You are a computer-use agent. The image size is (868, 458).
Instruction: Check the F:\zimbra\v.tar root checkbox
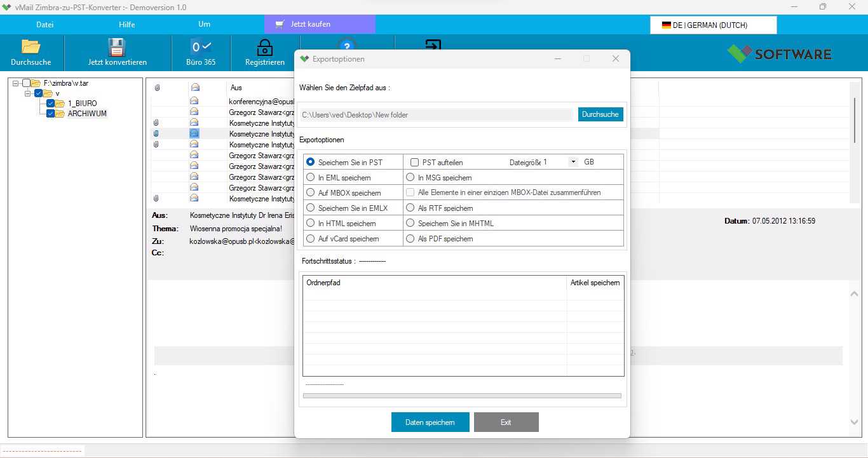click(26, 83)
